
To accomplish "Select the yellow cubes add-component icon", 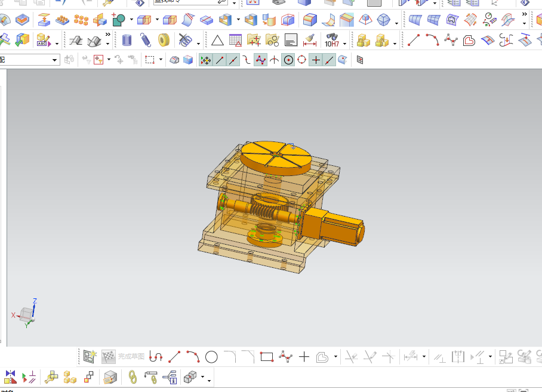I will click(x=70, y=377).
